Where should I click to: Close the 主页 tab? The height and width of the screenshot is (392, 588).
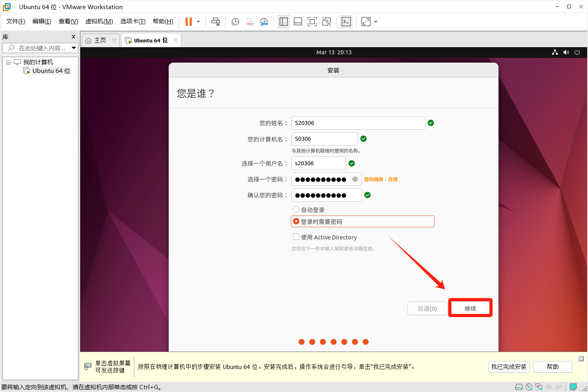114,40
